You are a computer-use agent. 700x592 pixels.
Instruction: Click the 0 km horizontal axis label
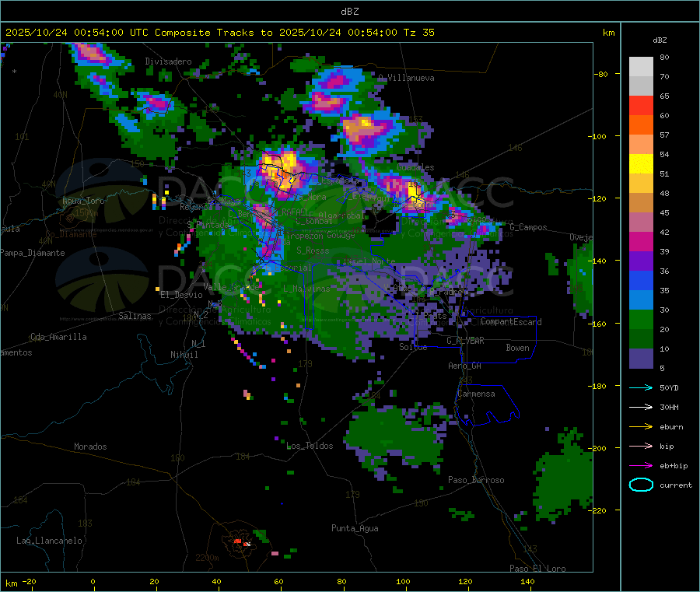[93, 581]
